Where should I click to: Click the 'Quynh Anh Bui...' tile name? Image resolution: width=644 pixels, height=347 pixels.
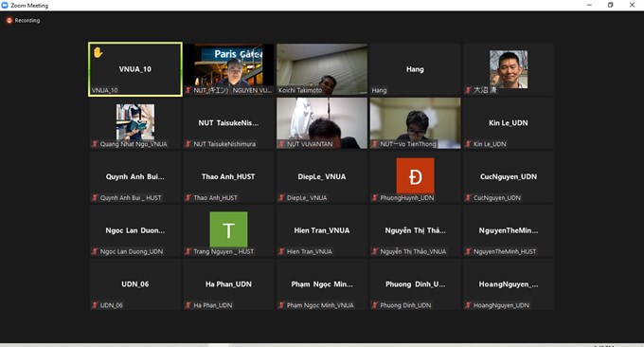pos(135,176)
